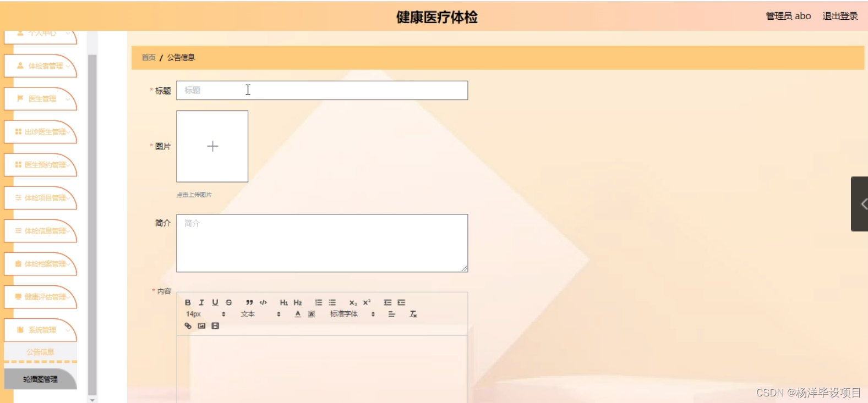Insert a code block

point(263,302)
